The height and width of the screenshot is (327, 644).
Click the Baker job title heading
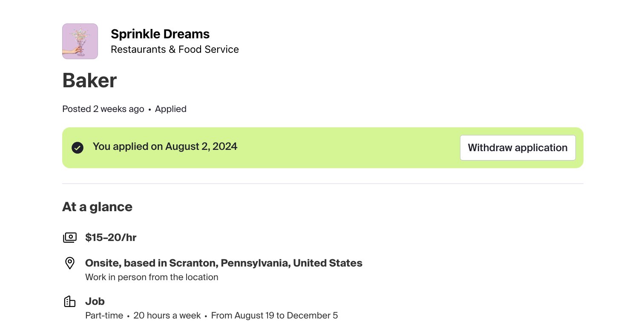click(89, 80)
